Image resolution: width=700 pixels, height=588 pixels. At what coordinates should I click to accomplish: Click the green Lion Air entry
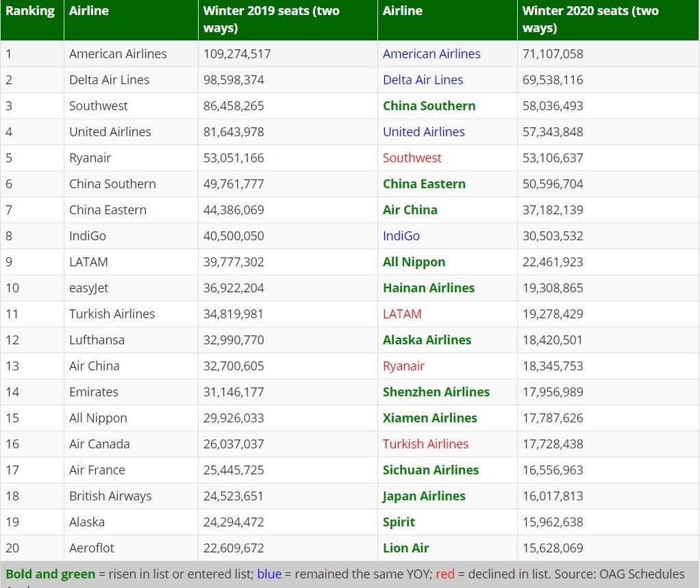click(405, 548)
